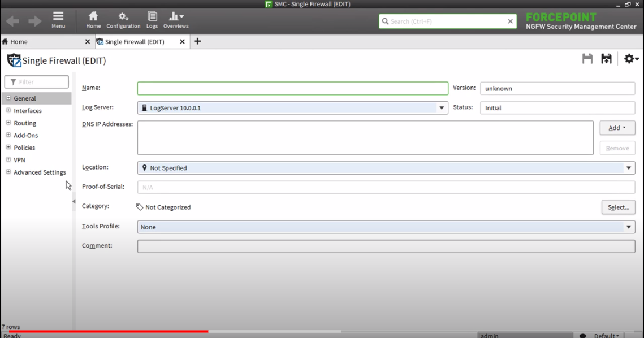This screenshot has height=338, width=644.
Task: Click the DNS IP Addresses list box
Action: (x=365, y=137)
